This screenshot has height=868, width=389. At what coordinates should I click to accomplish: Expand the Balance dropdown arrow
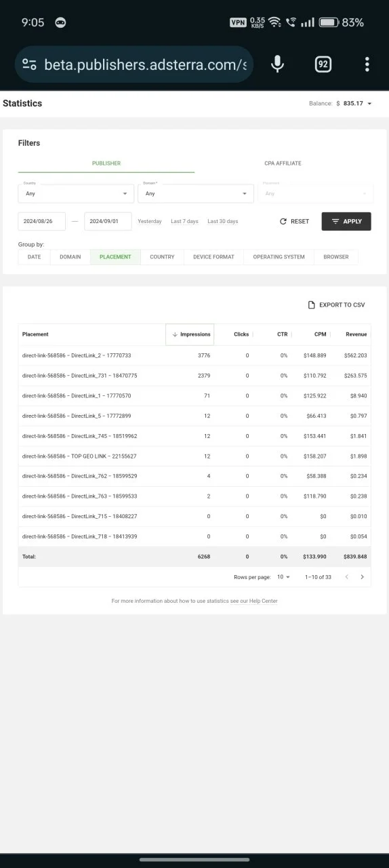tap(369, 104)
